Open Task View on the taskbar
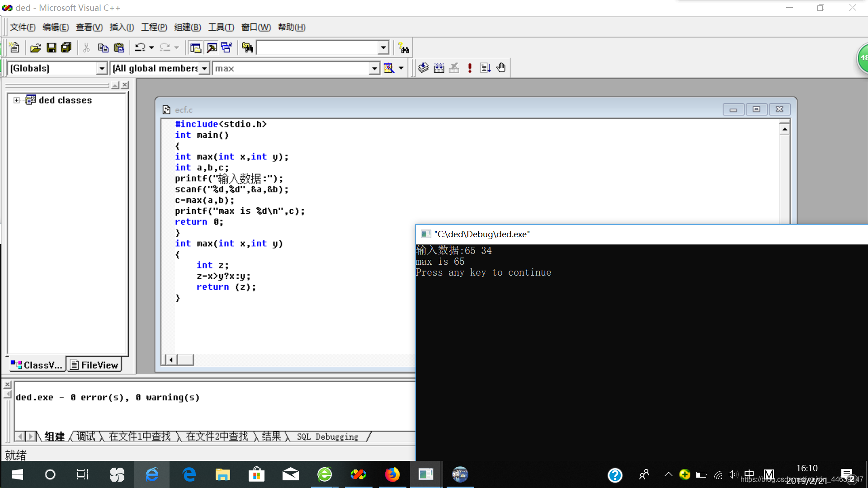The height and width of the screenshot is (488, 868). point(83,474)
